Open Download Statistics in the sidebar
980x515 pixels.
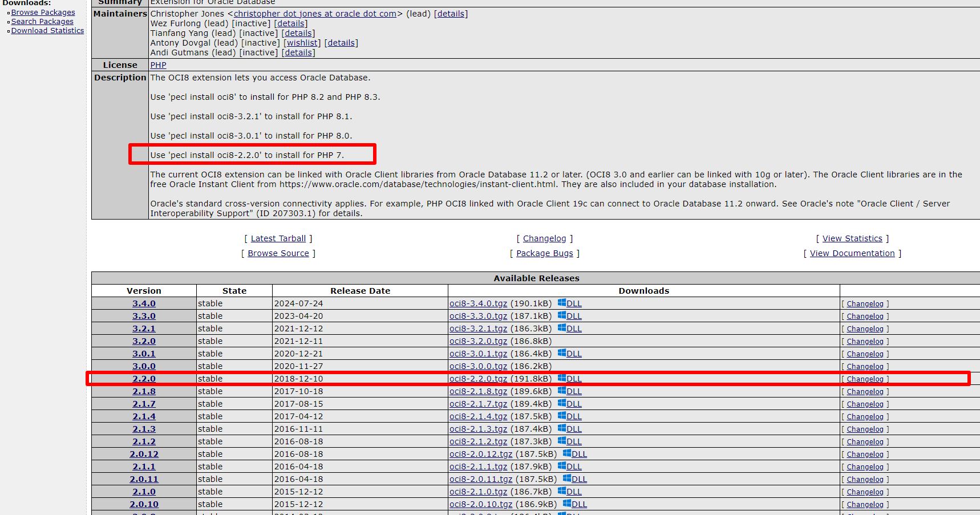pos(47,31)
